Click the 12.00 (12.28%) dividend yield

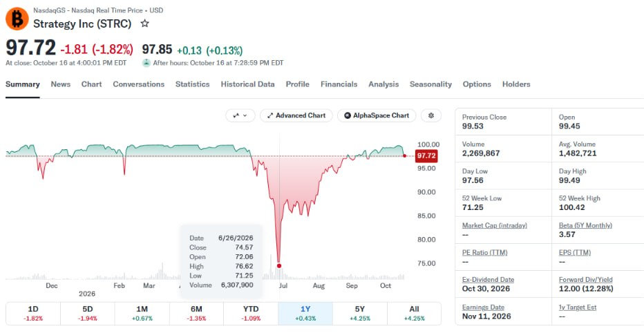pos(586,289)
